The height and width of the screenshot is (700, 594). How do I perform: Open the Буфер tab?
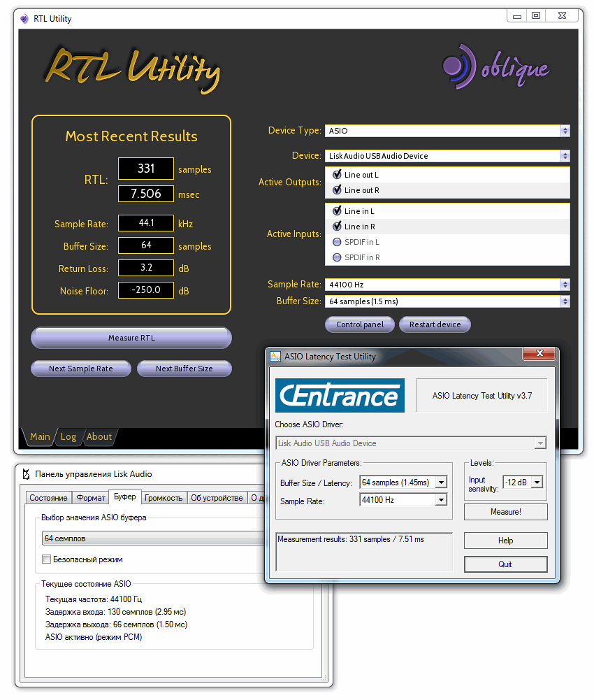125,497
